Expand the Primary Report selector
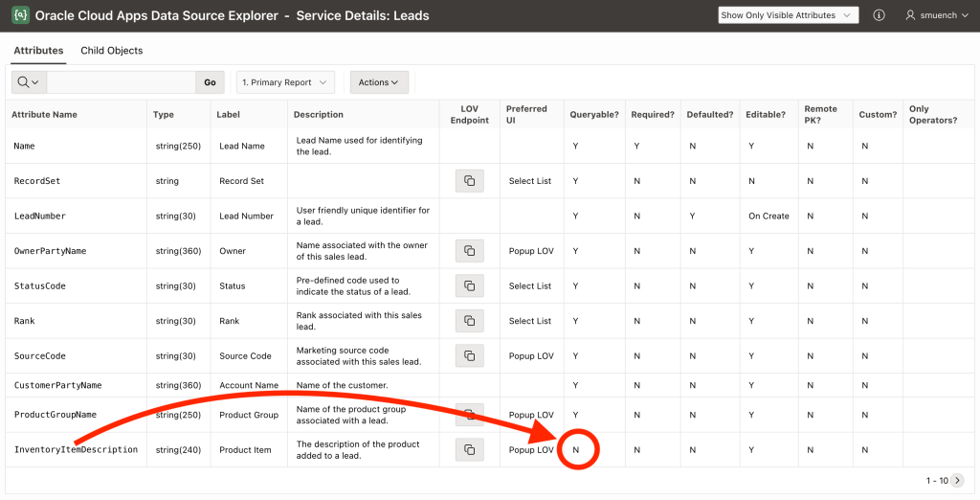Screen dimensions: 980x500 coord(285,82)
